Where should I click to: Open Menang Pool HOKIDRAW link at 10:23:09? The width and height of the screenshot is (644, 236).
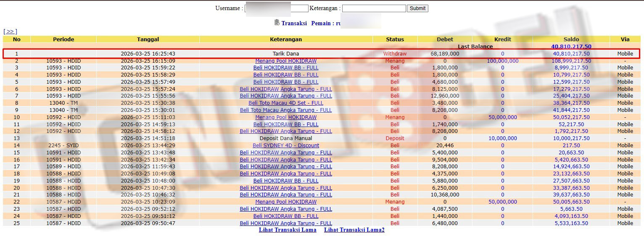286,202
